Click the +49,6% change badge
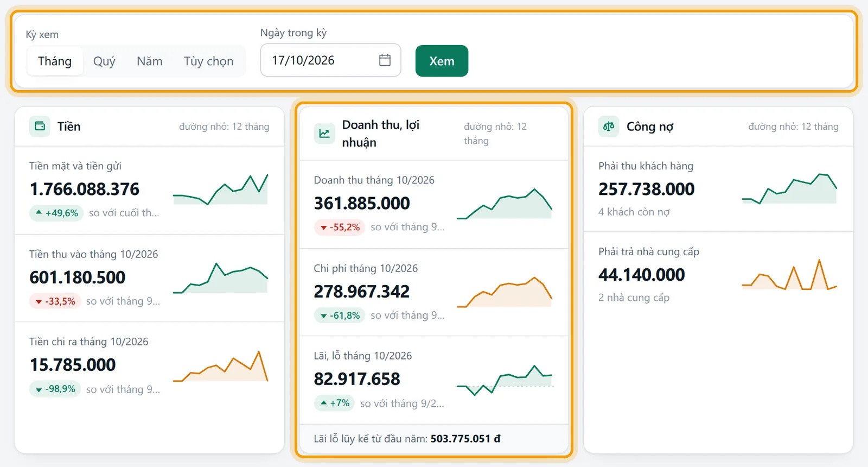The width and height of the screenshot is (868, 467). (56, 213)
